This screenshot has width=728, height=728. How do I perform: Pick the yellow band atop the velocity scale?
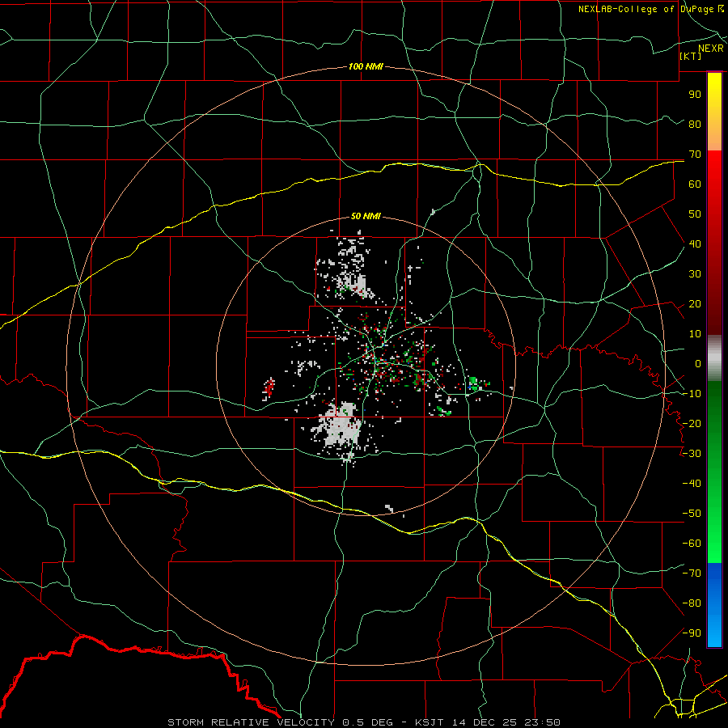point(714,91)
